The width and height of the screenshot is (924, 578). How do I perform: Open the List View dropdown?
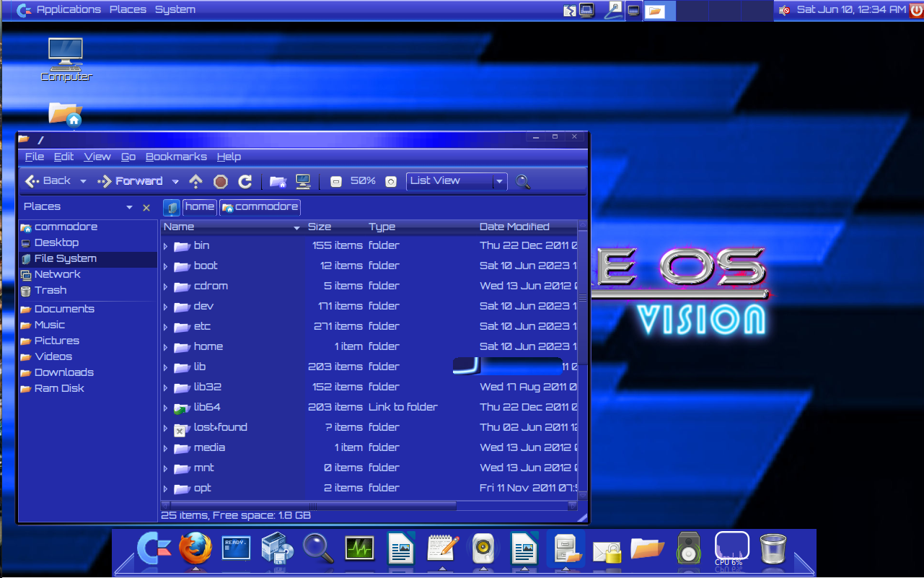(x=457, y=181)
